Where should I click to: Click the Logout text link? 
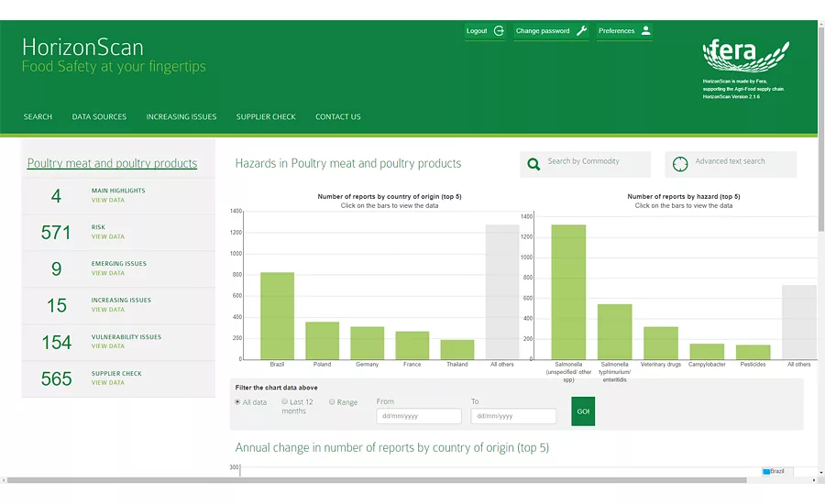coord(477,31)
